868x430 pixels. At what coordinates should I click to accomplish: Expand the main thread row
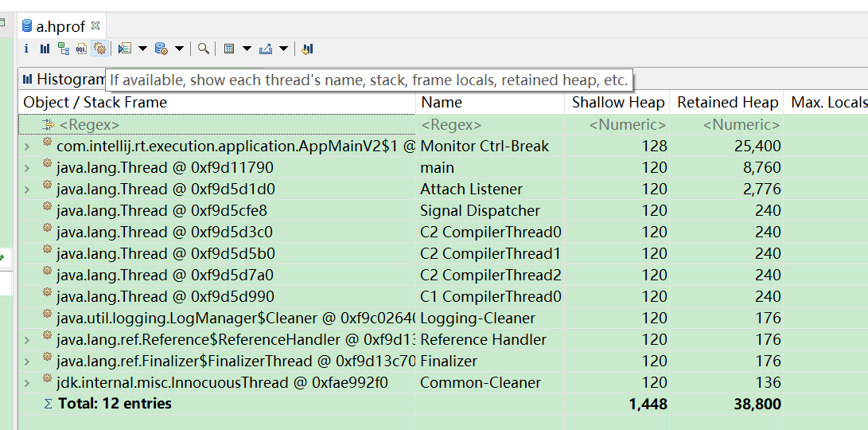point(27,168)
